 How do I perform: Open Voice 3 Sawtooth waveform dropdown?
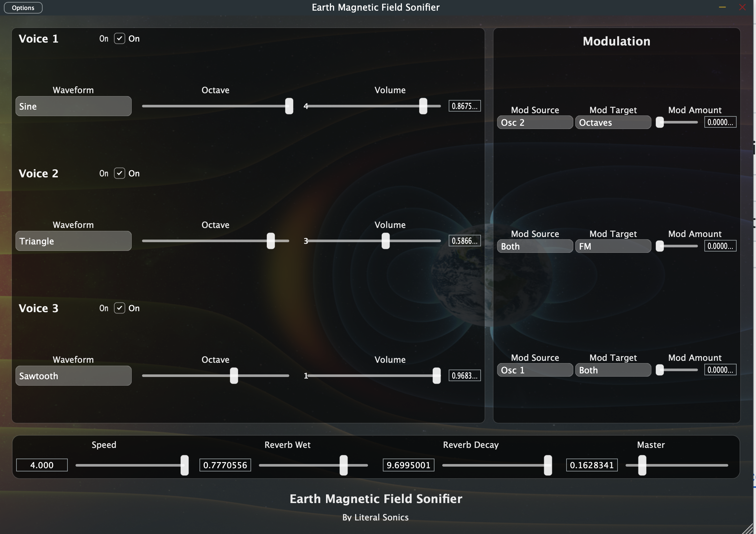[x=73, y=375]
